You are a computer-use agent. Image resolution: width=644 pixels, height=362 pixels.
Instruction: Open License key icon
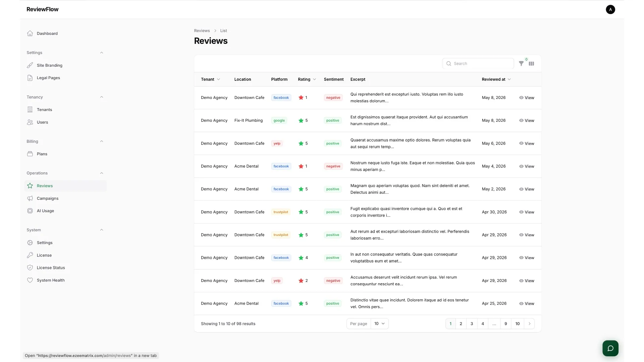(x=30, y=255)
